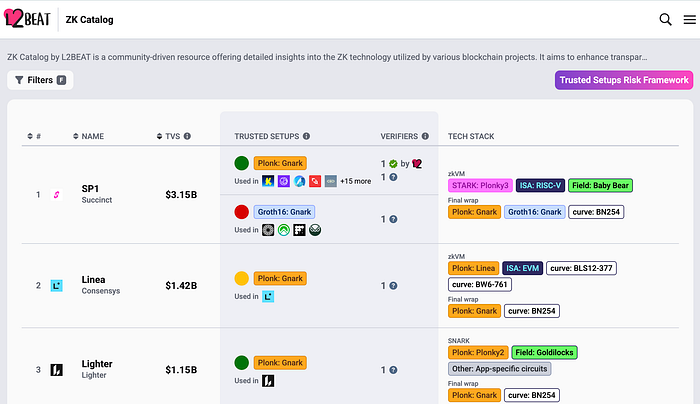Open the hamburger menu

point(688,19)
